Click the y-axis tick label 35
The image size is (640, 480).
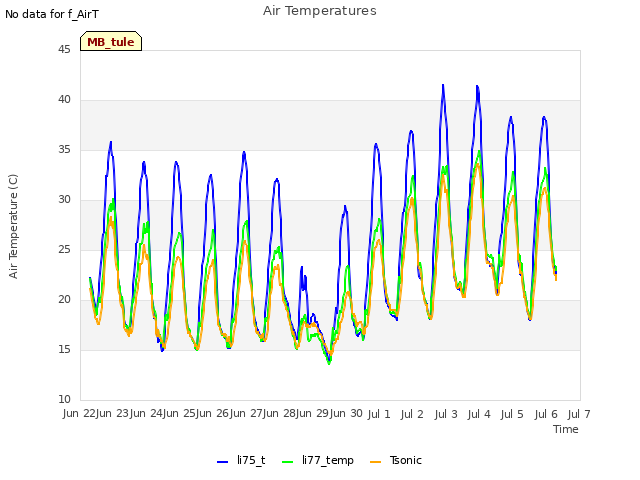[x=64, y=150]
